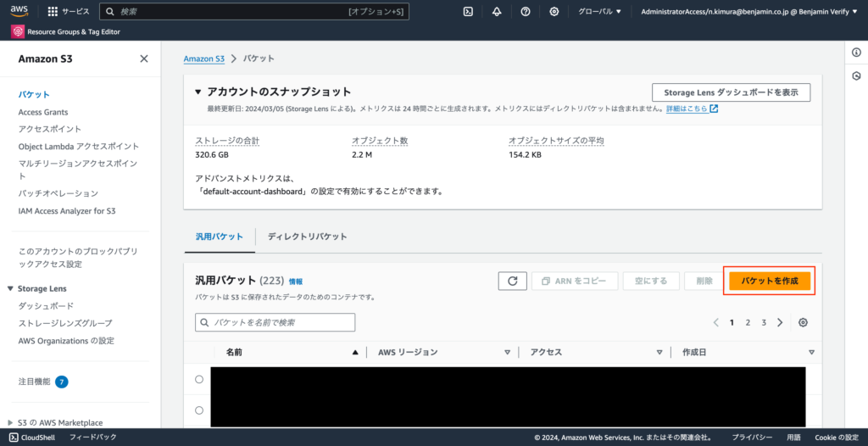Click the 空にする button
The height and width of the screenshot is (446, 868).
(650, 281)
